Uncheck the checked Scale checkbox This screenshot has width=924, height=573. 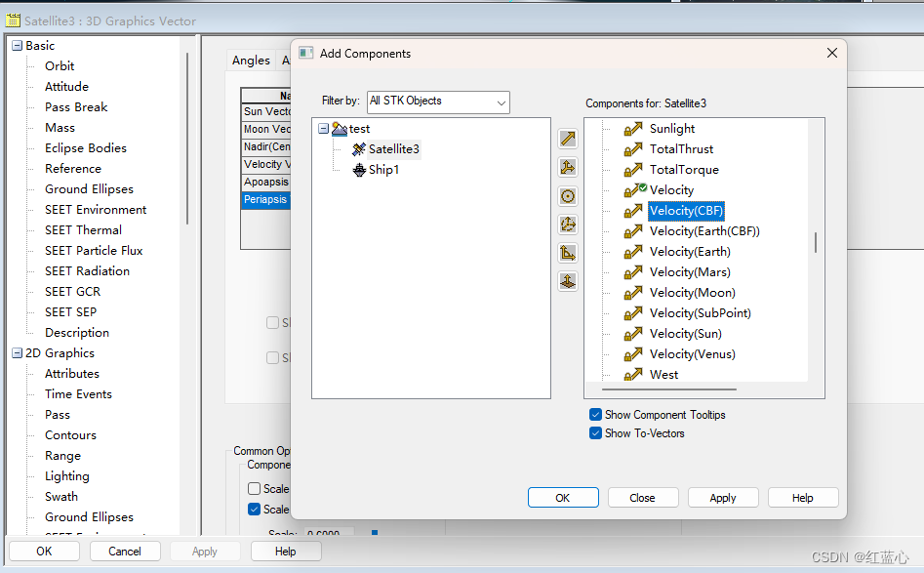(255, 510)
